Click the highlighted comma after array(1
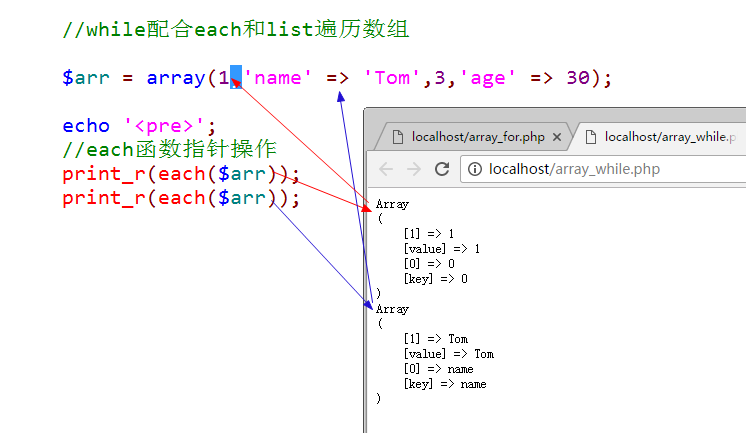This screenshot has width=746, height=433. pos(236,77)
